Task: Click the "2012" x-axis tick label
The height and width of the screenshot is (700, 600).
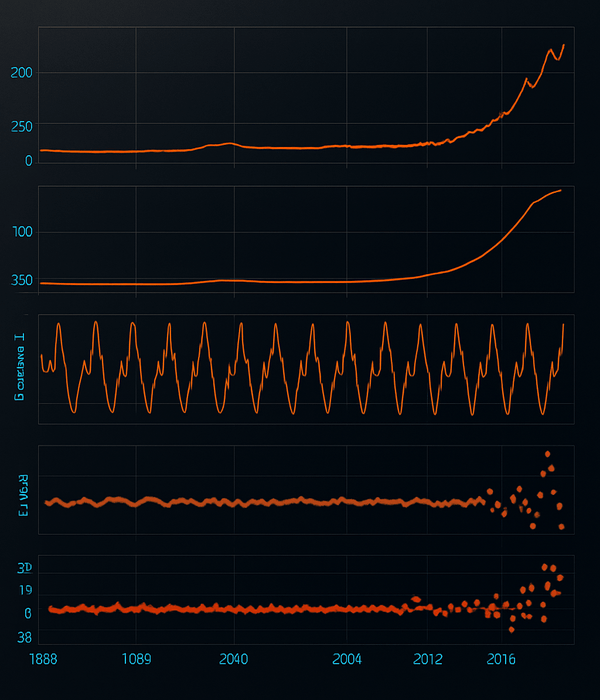Action: tap(427, 659)
